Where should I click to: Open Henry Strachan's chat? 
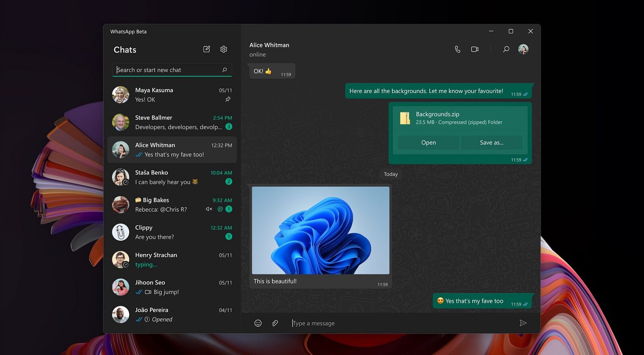(172, 260)
